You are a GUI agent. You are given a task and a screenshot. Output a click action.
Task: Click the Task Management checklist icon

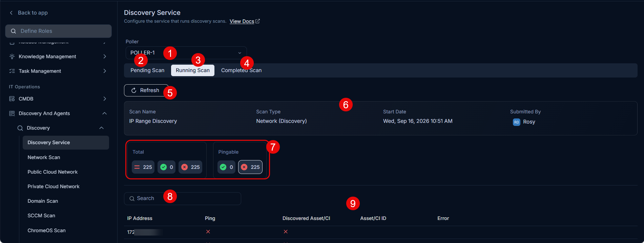pyautogui.click(x=12, y=71)
